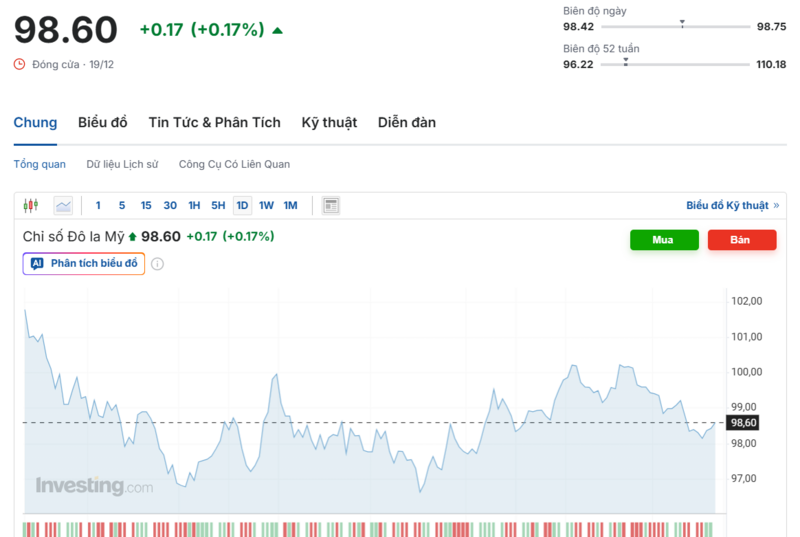Image resolution: width=800 pixels, height=537 pixels.
Task: Click the clock icon next to Đóng cửa
Action: coord(19,64)
